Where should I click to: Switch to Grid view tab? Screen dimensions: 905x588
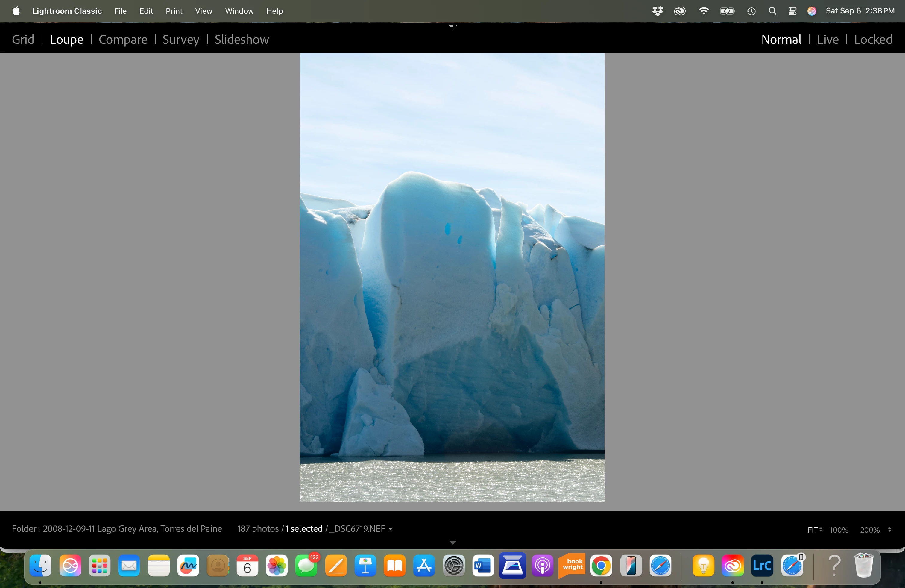point(23,40)
